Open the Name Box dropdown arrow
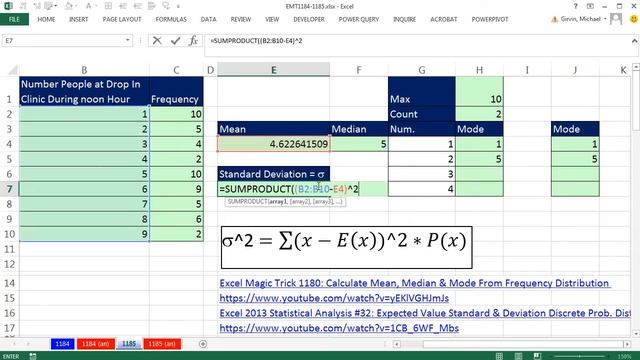640x360 pixels. tap(128, 40)
